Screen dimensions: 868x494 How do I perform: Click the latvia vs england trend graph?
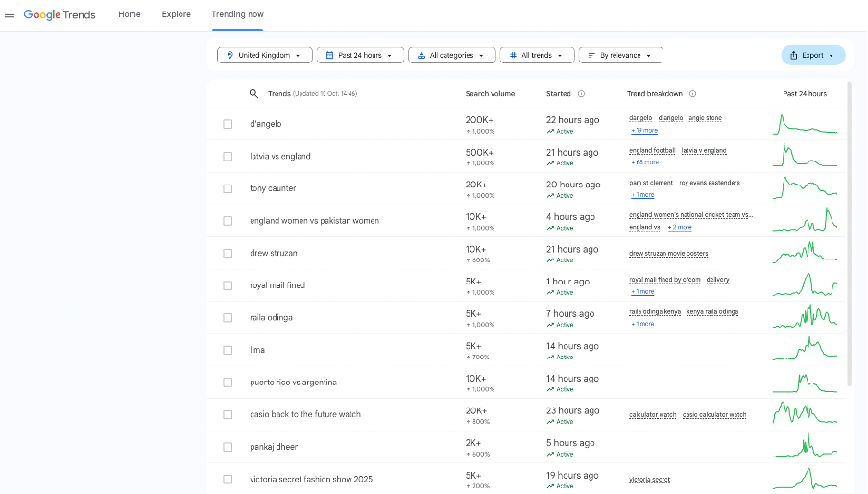[x=805, y=156]
